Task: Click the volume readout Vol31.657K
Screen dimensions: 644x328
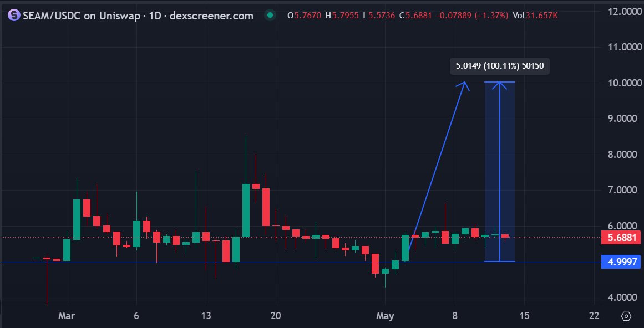Action: click(x=536, y=16)
